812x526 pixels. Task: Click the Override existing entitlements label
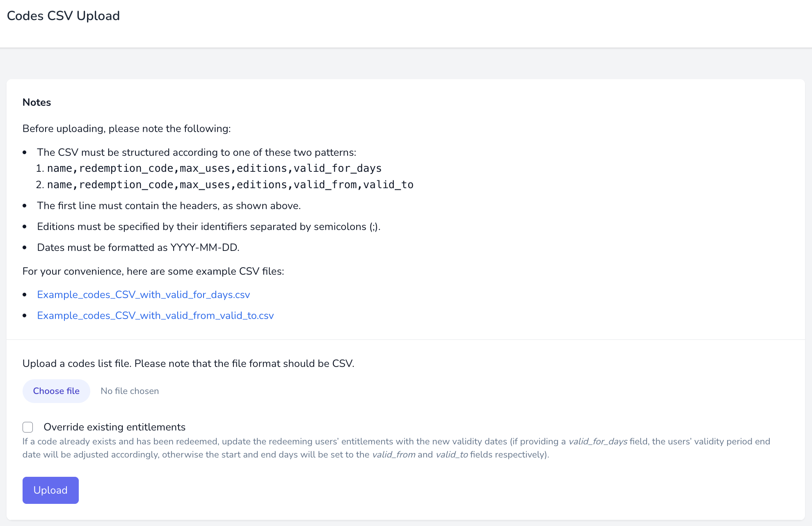(114, 427)
